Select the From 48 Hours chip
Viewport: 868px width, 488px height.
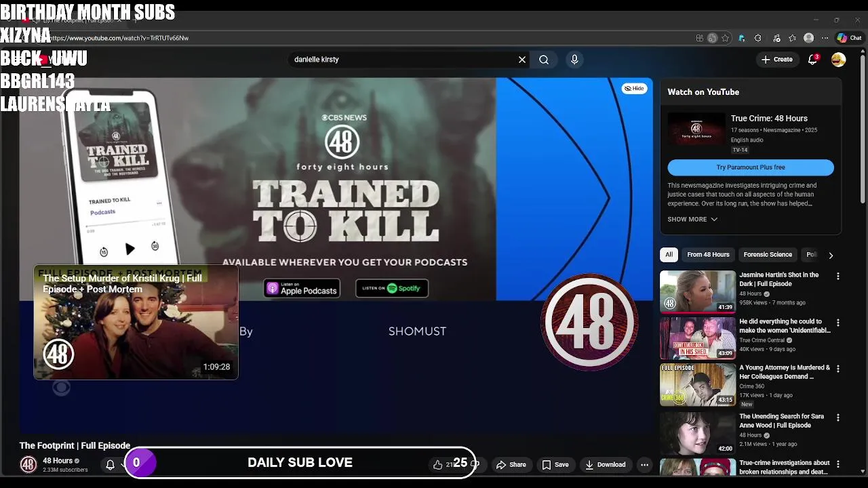708,255
